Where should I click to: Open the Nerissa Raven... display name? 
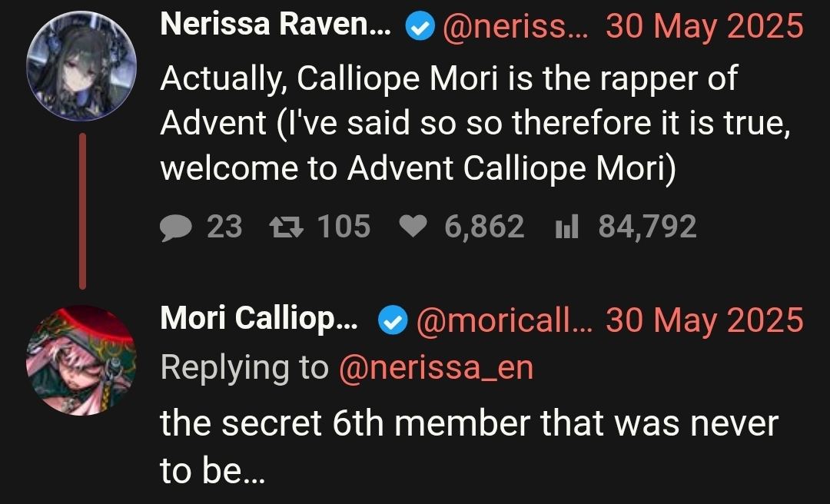pos(275,25)
